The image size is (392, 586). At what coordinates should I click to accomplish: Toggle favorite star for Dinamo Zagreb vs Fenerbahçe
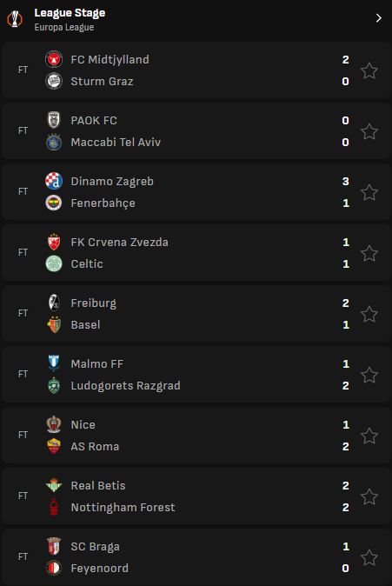369,192
